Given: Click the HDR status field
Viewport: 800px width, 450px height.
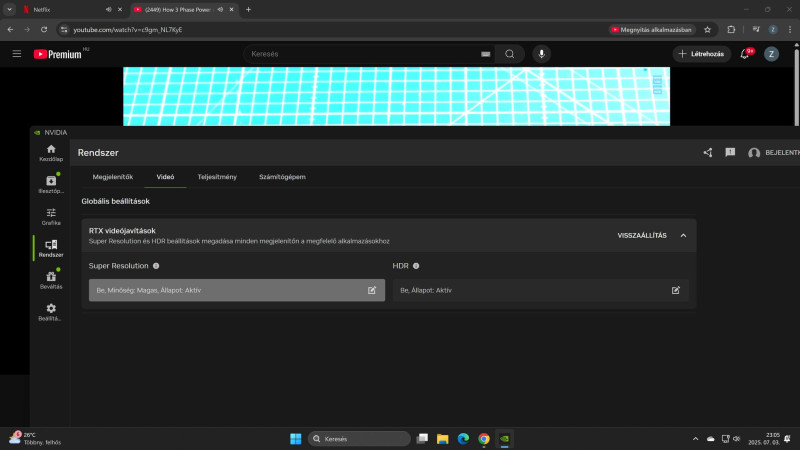Looking at the screenshot, I should tap(540, 290).
